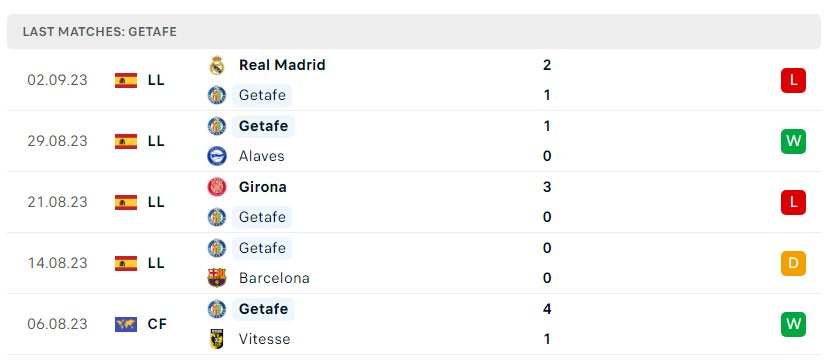825x360 pixels.
Task: Select the 21.08.23 match date
Action: (x=57, y=202)
